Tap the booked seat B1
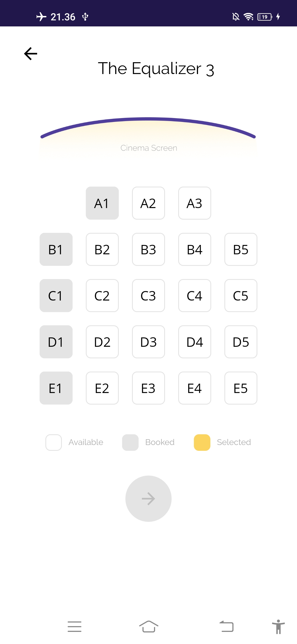The height and width of the screenshot is (644, 297). pos(56,249)
